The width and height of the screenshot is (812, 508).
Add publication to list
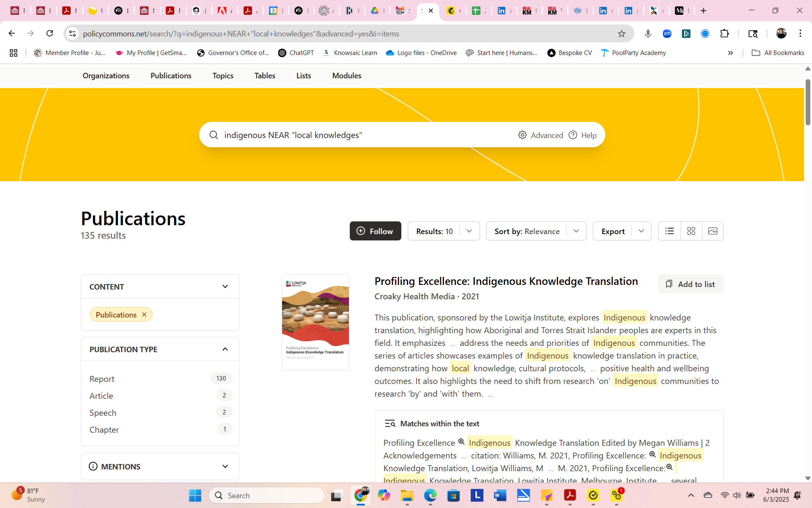point(691,284)
